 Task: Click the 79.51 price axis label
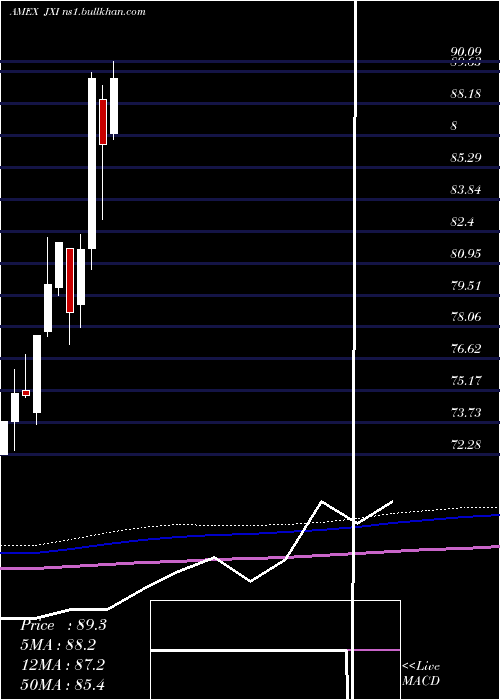tap(466, 285)
